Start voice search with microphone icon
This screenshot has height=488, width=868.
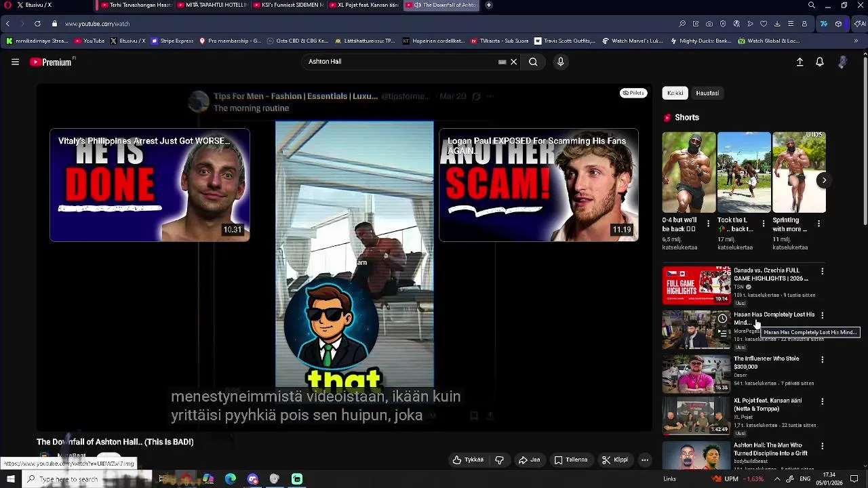(560, 62)
